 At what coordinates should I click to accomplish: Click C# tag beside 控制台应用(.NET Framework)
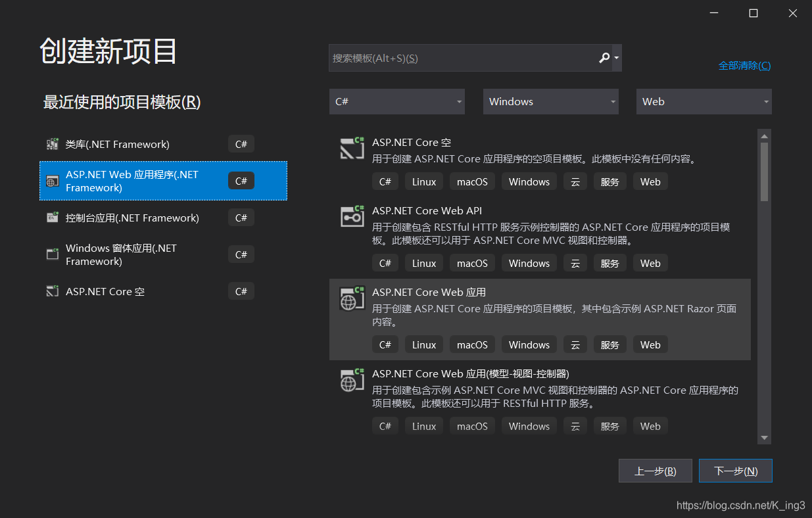(241, 218)
